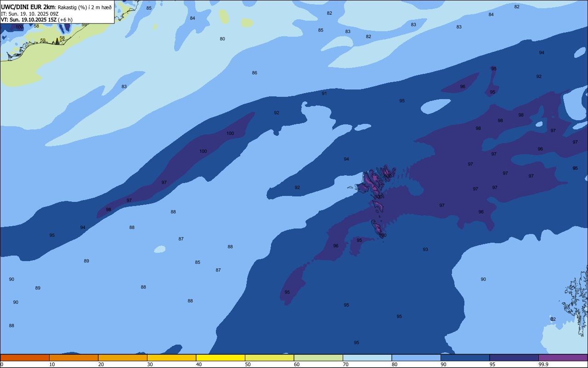Click the '70' legend scale label
Screen dimensions: 588x368
click(x=346, y=364)
